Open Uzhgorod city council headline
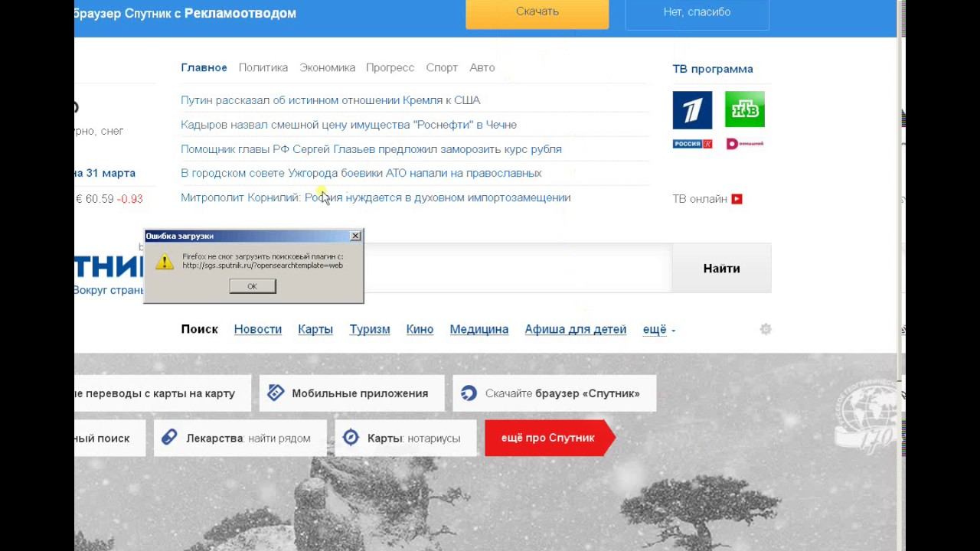 361,173
